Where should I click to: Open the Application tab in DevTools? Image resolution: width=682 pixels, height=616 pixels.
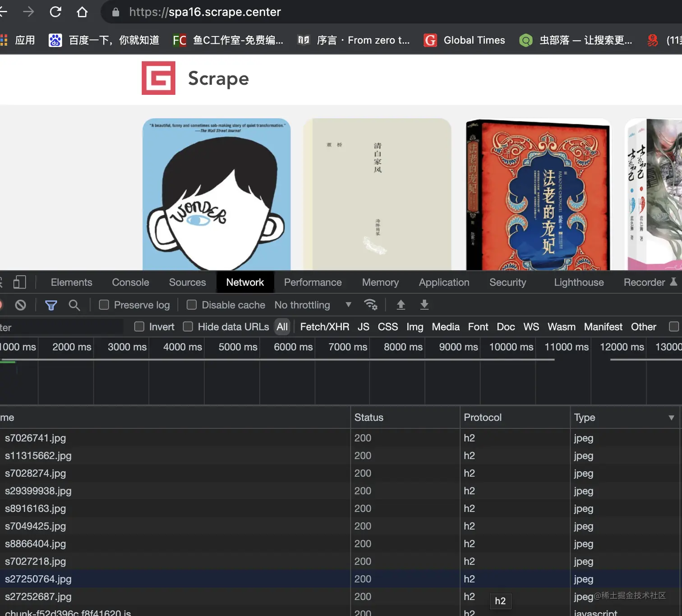click(x=444, y=282)
